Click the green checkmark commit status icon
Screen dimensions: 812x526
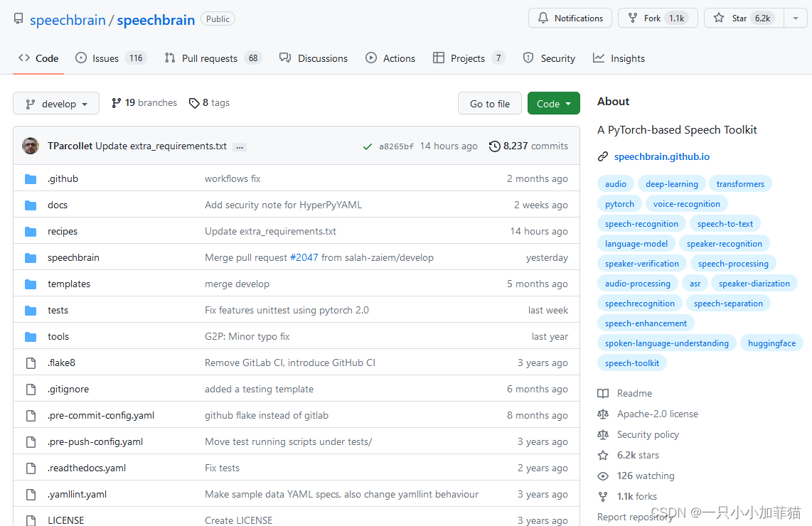coord(368,146)
